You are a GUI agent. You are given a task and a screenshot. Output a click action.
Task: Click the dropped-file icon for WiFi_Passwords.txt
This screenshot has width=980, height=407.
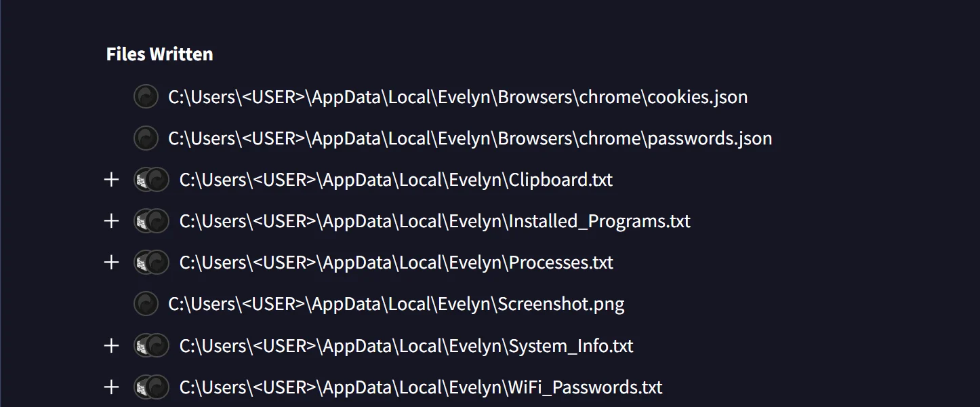[x=158, y=387]
